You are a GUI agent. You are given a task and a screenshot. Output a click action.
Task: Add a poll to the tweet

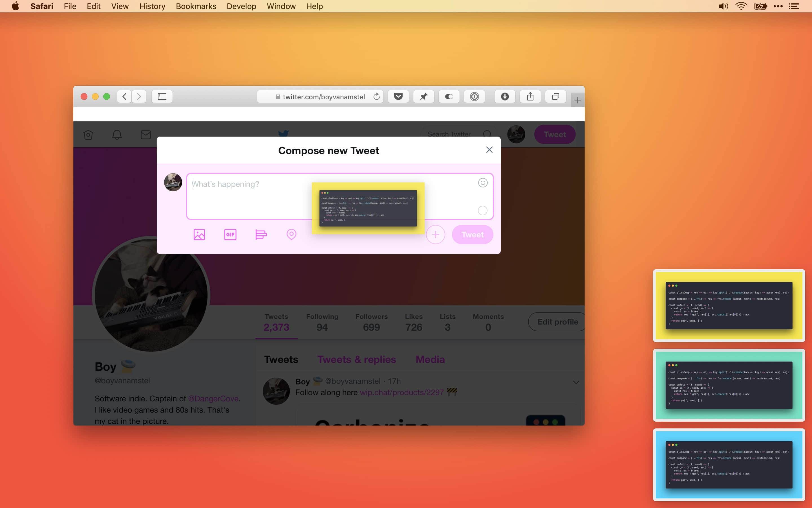261,235
